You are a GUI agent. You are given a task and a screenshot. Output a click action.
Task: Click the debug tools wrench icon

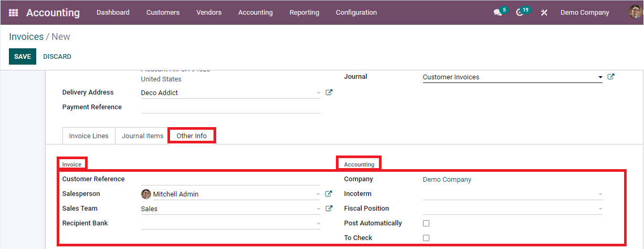pyautogui.click(x=544, y=13)
